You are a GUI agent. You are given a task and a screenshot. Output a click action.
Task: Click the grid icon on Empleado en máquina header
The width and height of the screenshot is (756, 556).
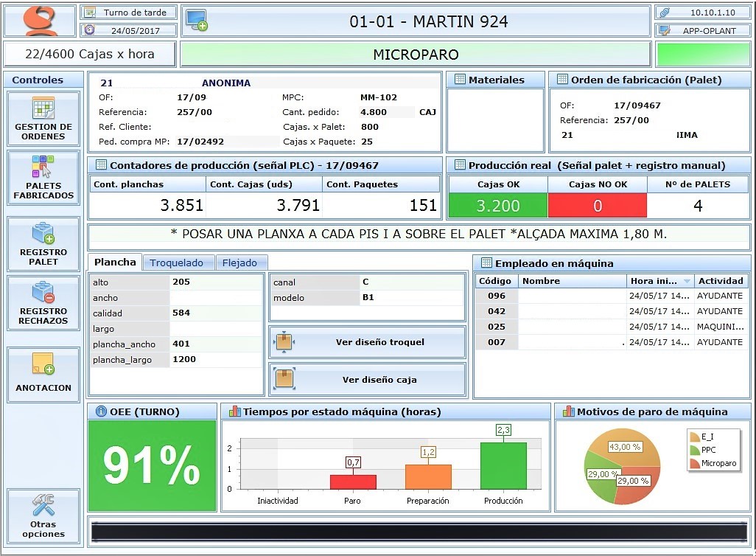coord(486,263)
